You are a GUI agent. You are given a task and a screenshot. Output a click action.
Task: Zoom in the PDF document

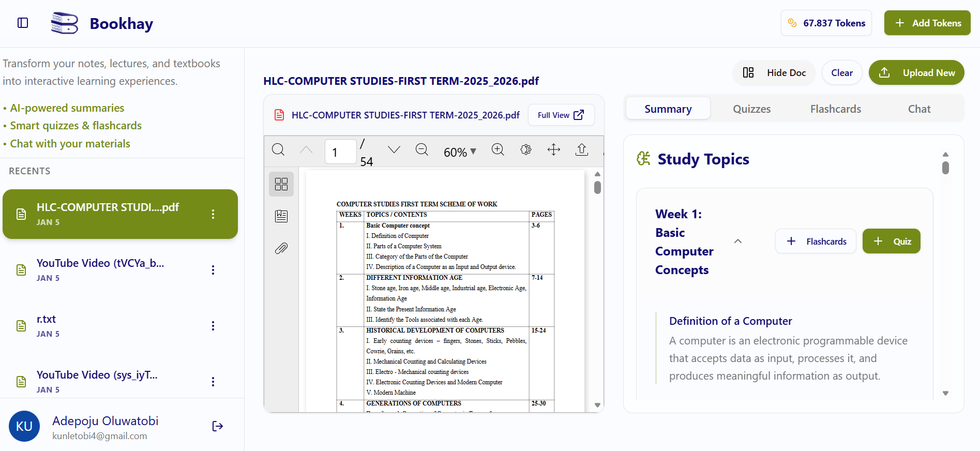pos(498,150)
